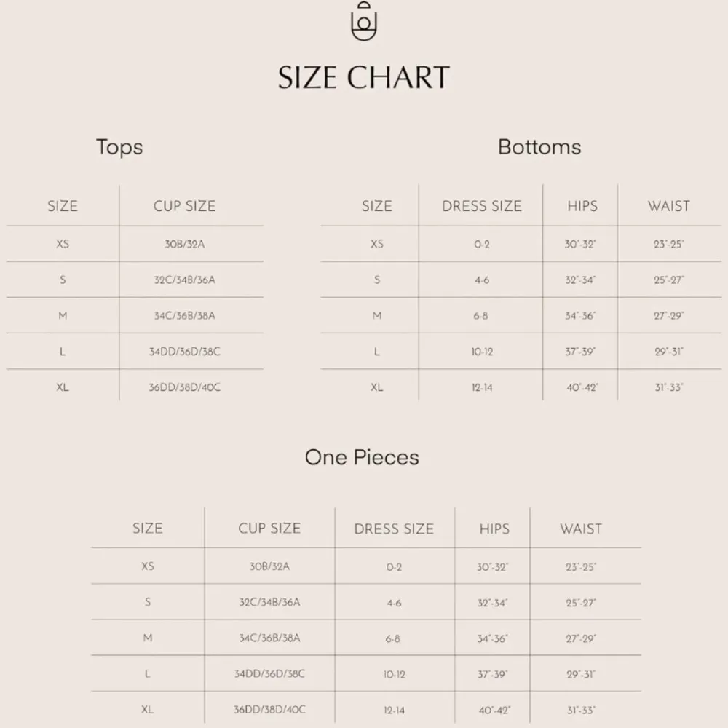Viewport: 728px width, 728px height.
Task: Select the Tops section heading
Action: 119,147
